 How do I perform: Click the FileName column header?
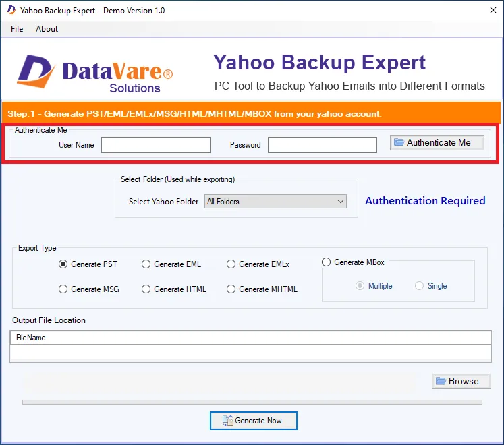tap(251, 338)
